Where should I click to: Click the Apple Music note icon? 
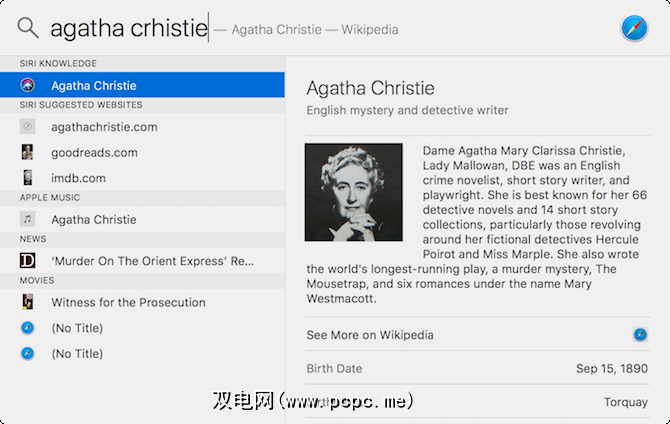[28, 219]
